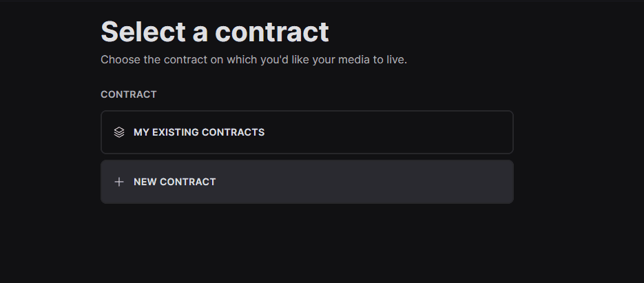Select the My Existing Contracts option
The height and width of the screenshot is (283, 644).
pyautogui.click(x=307, y=132)
